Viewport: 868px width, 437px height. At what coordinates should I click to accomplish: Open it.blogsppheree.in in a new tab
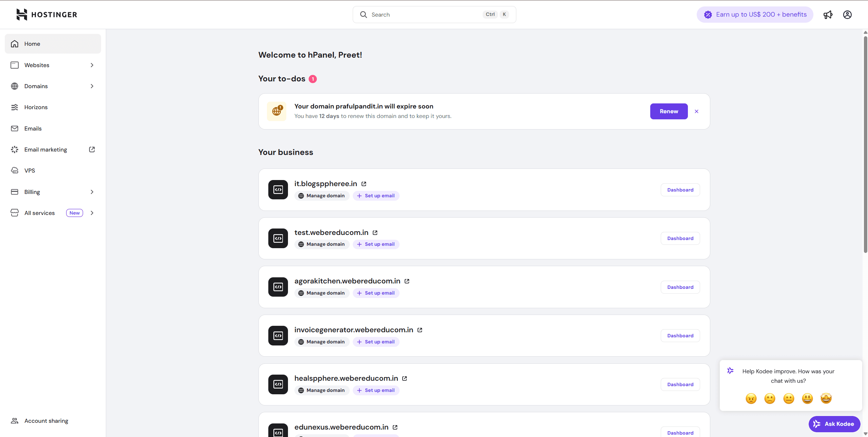364,183
